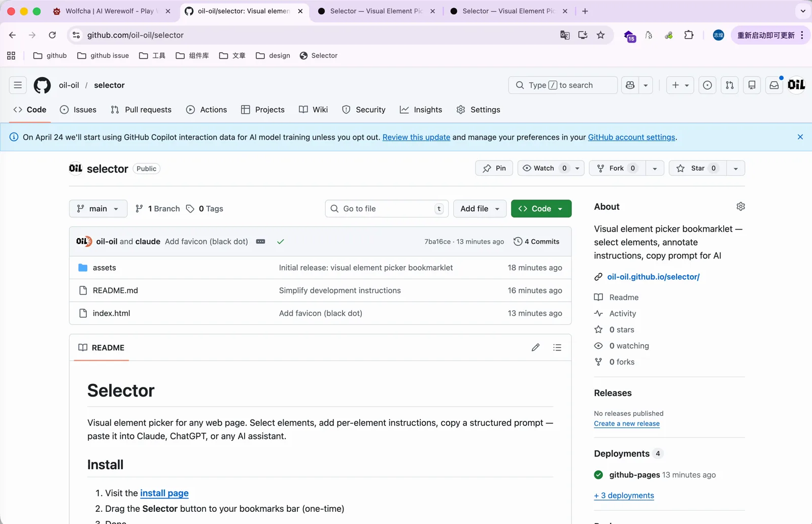Go to GitHub homepage via Octocat logo
Image resolution: width=812 pixels, height=524 pixels.
coord(42,85)
